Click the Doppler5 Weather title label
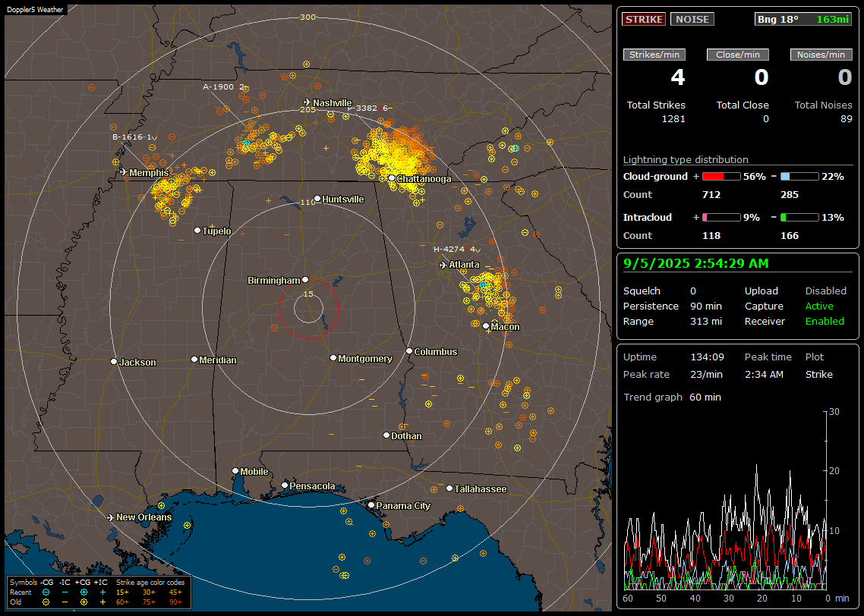 point(35,10)
